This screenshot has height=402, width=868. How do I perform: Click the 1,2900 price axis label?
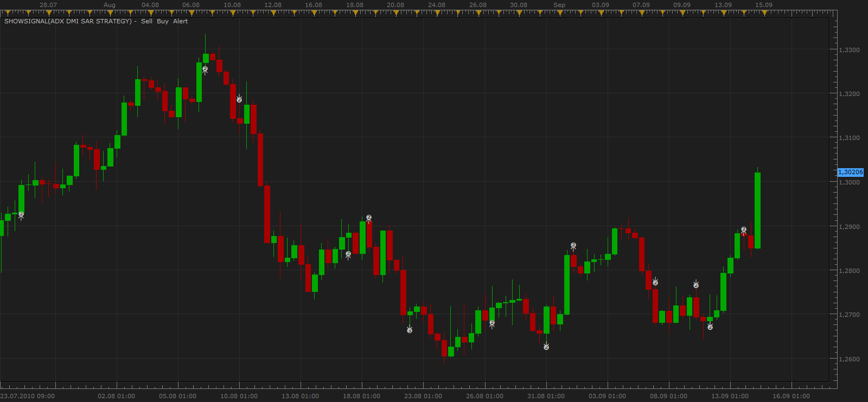click(x=849, y=227)
